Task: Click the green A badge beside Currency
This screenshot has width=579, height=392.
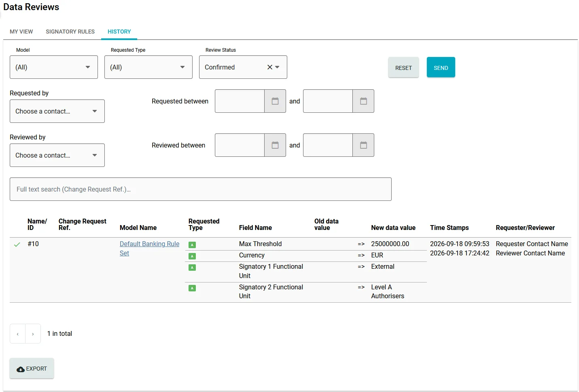Action: (192, 256)
